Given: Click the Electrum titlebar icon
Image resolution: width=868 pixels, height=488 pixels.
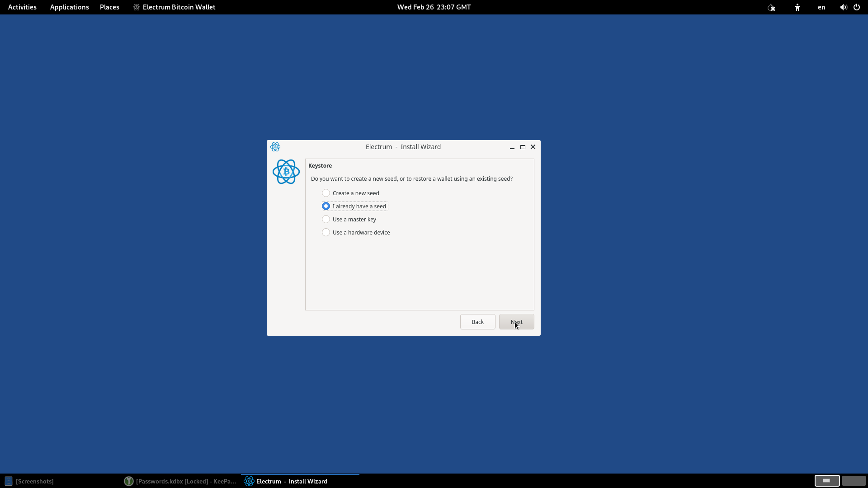Looking at the screenshot, I should click(275, 147).
